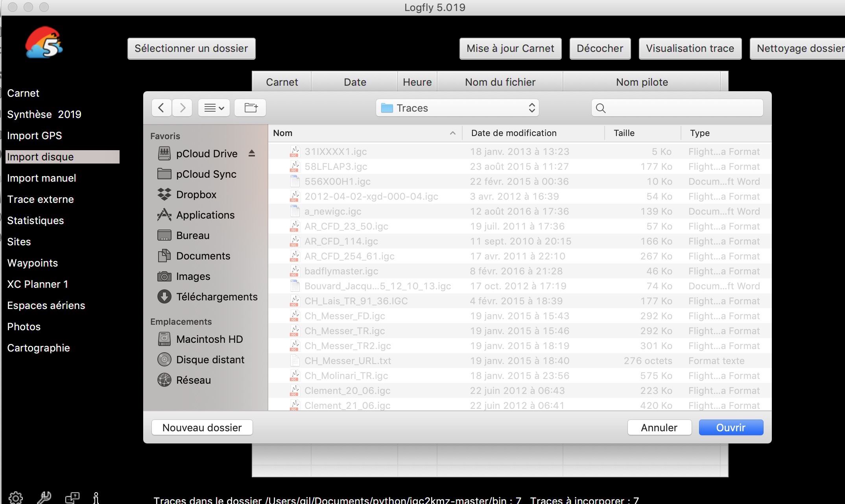845x504 pixels.
Task: Select Import disque in left menu
Action: tap(63, 156)
